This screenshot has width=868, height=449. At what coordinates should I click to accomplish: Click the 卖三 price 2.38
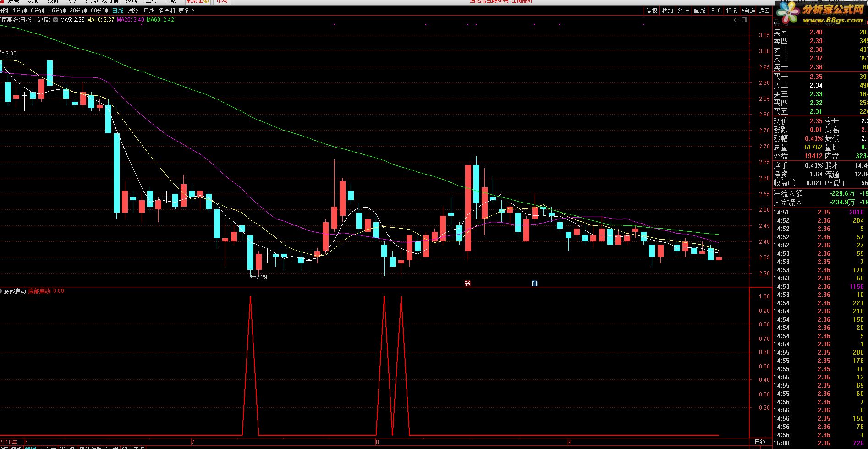coord(816,49)
